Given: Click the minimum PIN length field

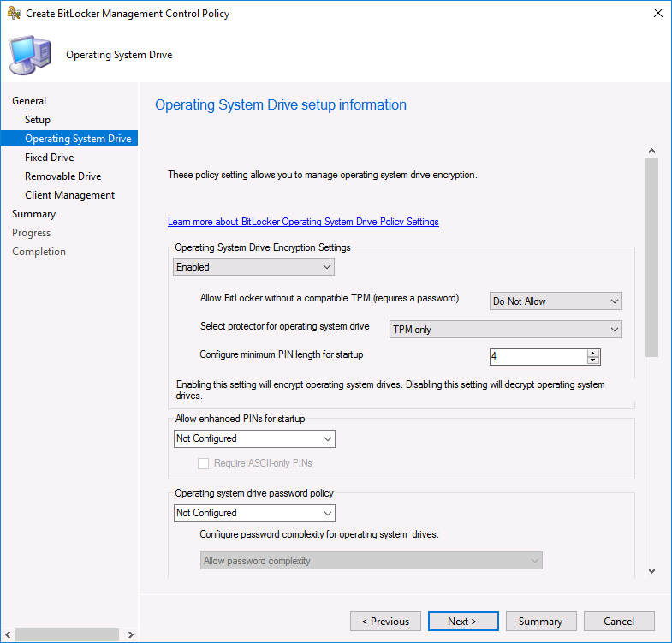Looking at the screenshot, I should (538, 357).
